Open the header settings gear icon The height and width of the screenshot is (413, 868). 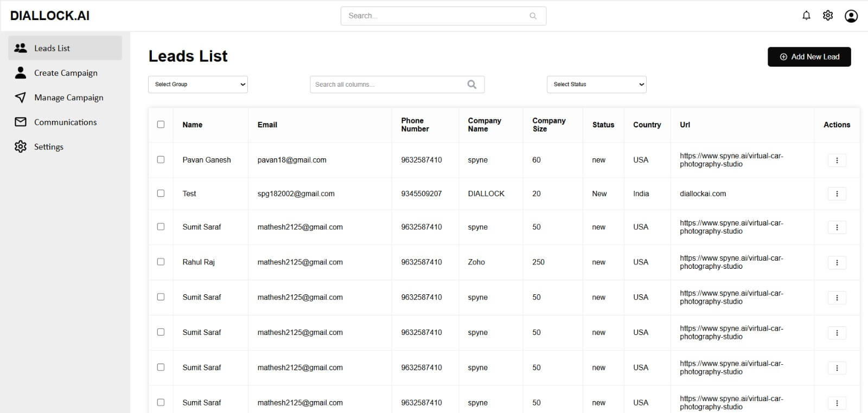[x=828, y=16]
